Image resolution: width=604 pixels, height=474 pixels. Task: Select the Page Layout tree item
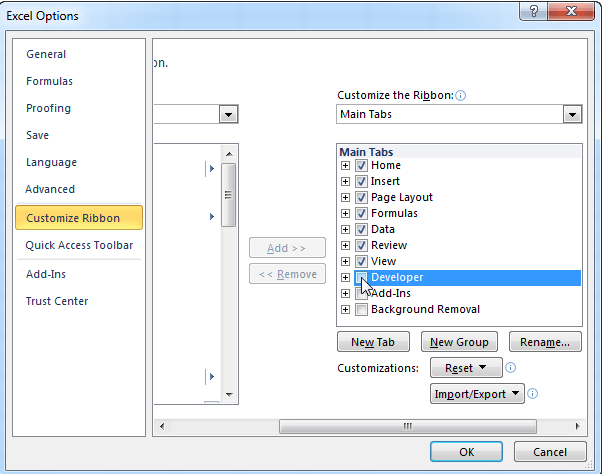tap(402, 198)
